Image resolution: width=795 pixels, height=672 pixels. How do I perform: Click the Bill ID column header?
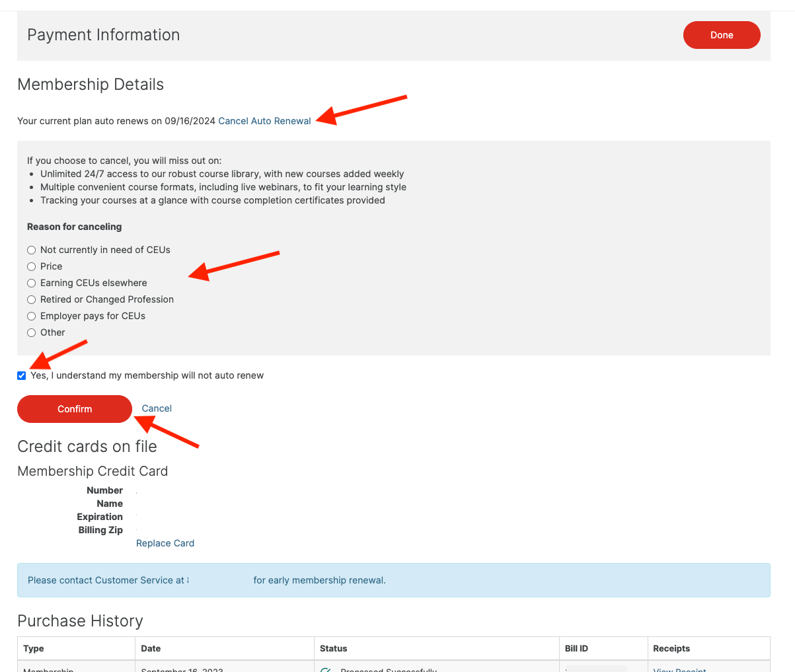click(576, 648)
